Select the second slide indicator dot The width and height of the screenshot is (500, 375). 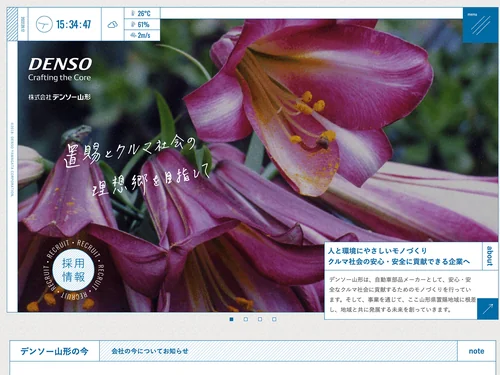[x=246, y=319]
